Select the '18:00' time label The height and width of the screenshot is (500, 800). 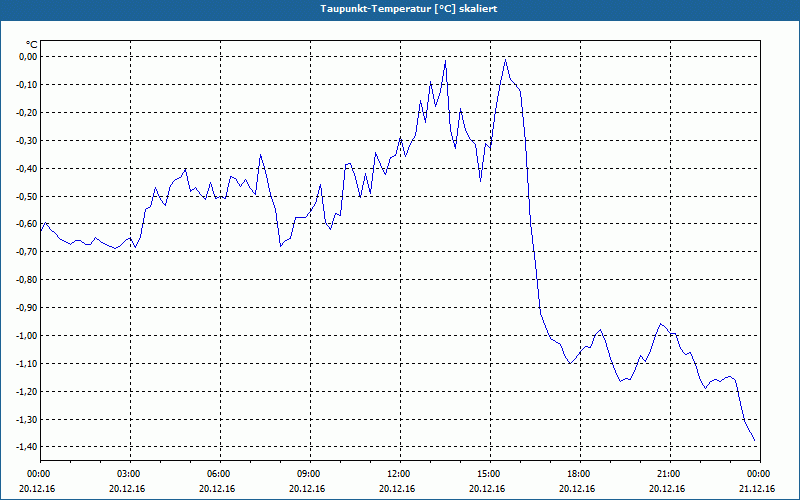[x=580, y=474]
